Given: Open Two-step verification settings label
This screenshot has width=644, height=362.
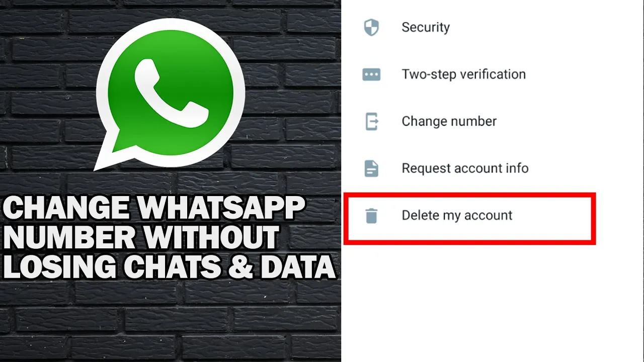Looking at the screenshot, I should click(463, 74).
